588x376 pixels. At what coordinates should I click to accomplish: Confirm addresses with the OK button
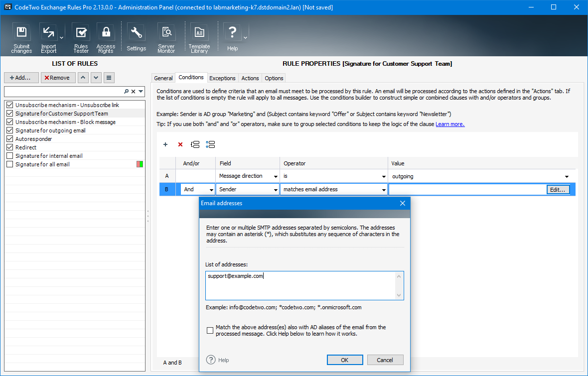tap(345, 360)
